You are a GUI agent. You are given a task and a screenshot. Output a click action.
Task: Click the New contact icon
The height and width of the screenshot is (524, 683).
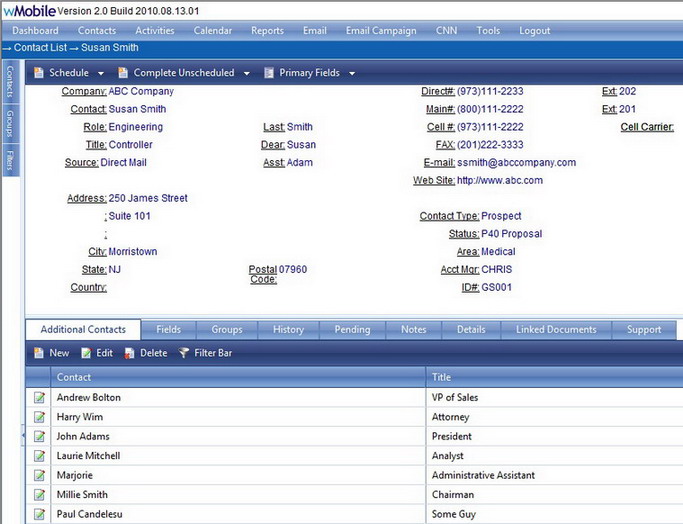coord(38,353)
